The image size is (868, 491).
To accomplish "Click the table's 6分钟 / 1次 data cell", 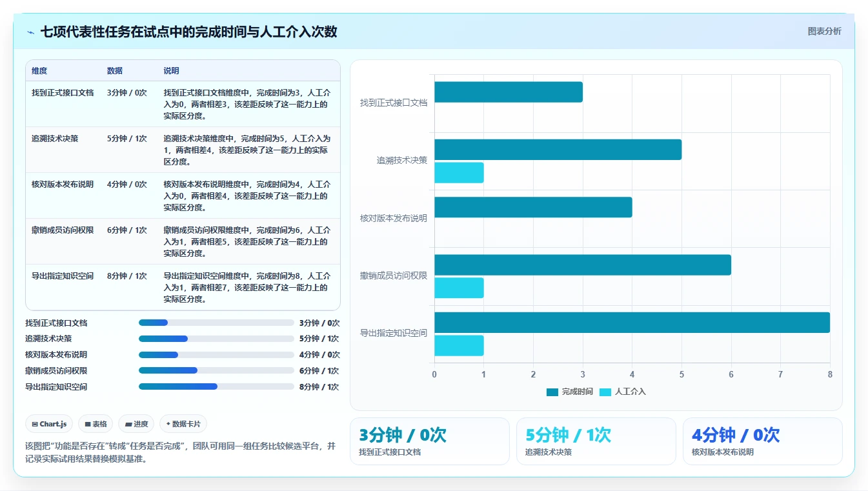I will click(127, 230).
